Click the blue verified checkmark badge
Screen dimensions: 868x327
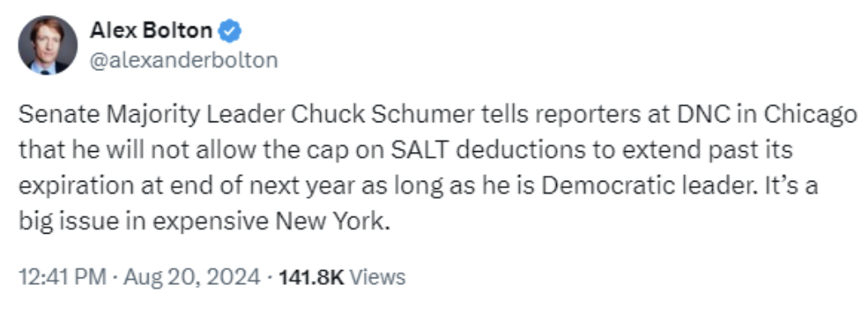(x=229, y=31)
